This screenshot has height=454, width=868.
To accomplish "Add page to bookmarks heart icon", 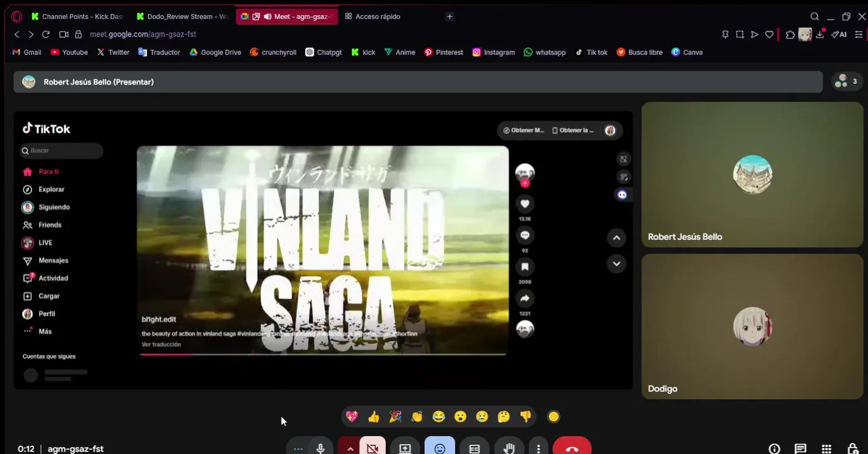I will click(x=769, y=35).
